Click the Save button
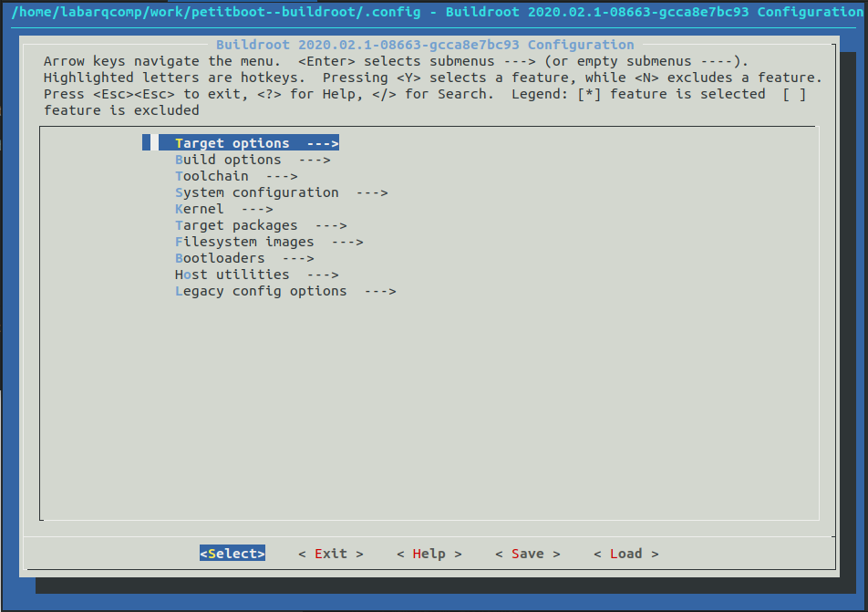This screenshot has height=612, width=868. 528,554
